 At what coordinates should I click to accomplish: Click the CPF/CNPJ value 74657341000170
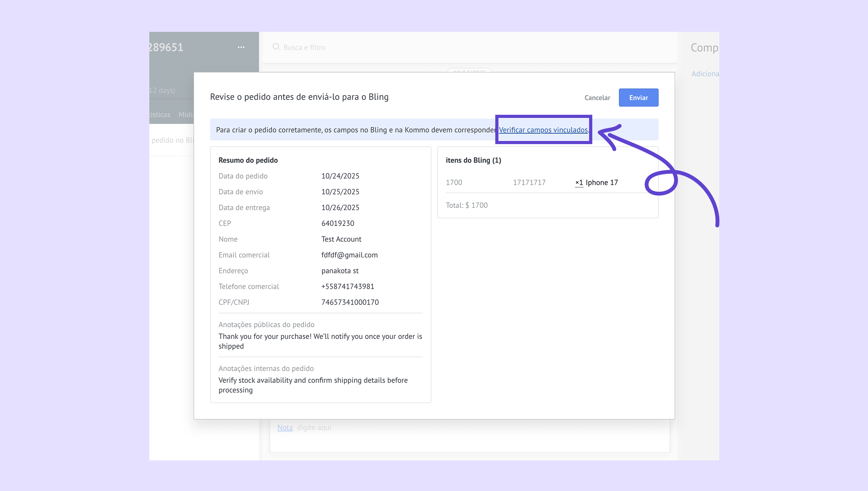(350, 302)
